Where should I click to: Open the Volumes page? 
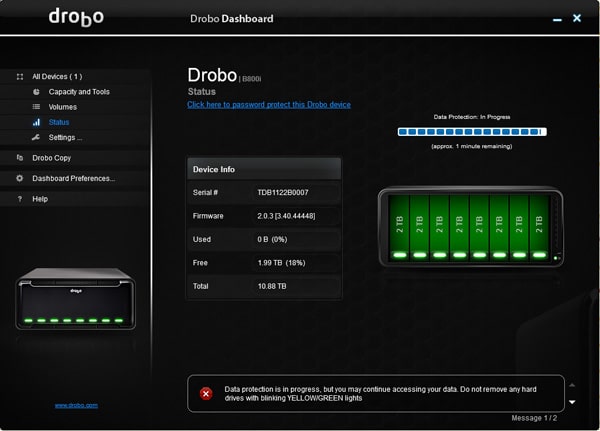(x=63, y=107)
